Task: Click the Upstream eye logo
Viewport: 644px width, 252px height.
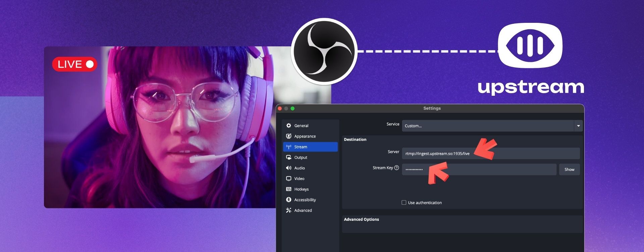Action: click(x=530, y=45)
